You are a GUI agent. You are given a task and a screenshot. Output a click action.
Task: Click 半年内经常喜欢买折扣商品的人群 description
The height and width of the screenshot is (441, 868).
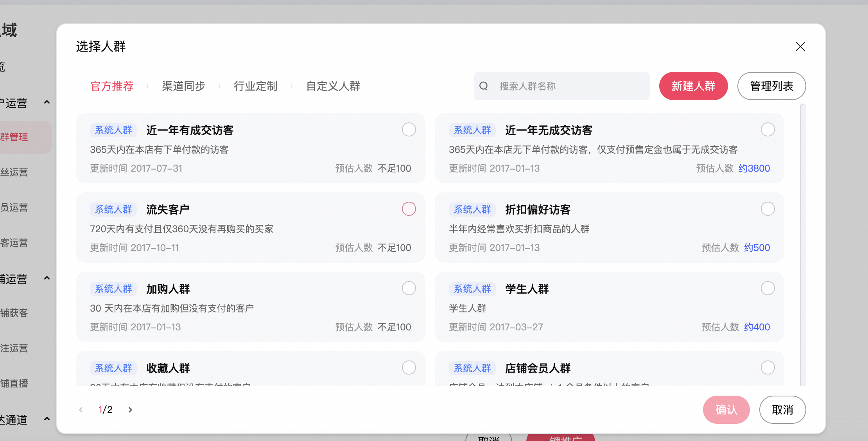(519, 229)
